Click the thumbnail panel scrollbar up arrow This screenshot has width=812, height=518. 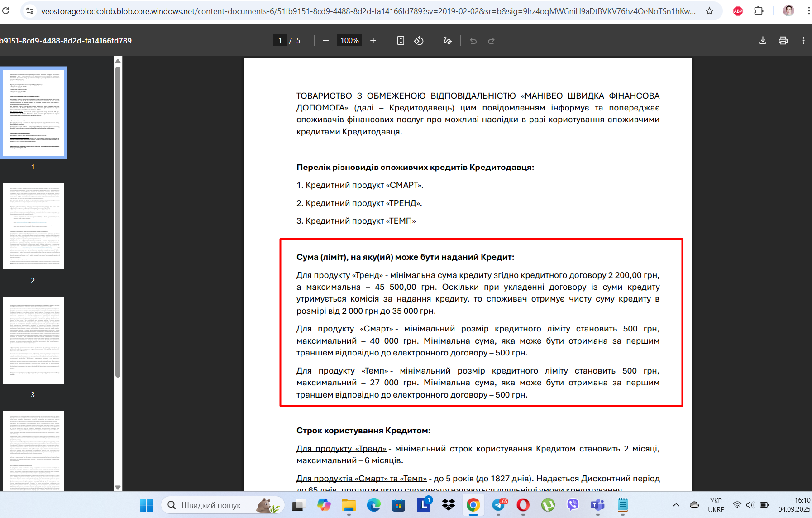pyautogui.click(x=118, y=61)
